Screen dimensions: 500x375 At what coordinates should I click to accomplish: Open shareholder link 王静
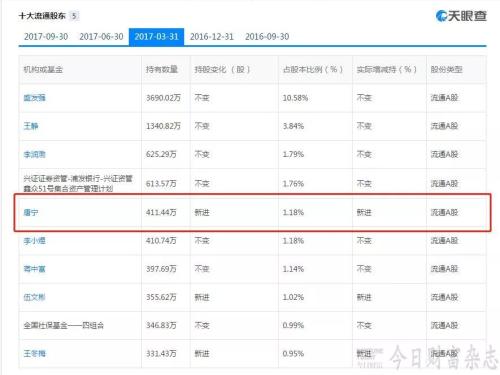[x=31, y=126]
